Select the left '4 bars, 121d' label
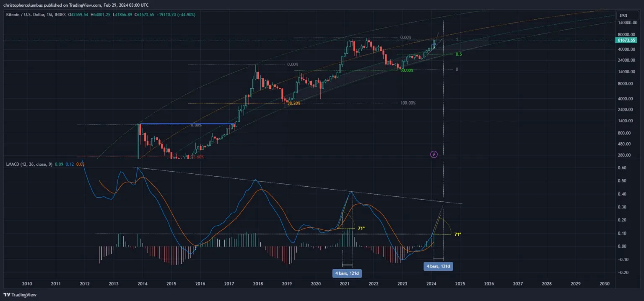Screen dimensions: 644x301 [348, 273]
